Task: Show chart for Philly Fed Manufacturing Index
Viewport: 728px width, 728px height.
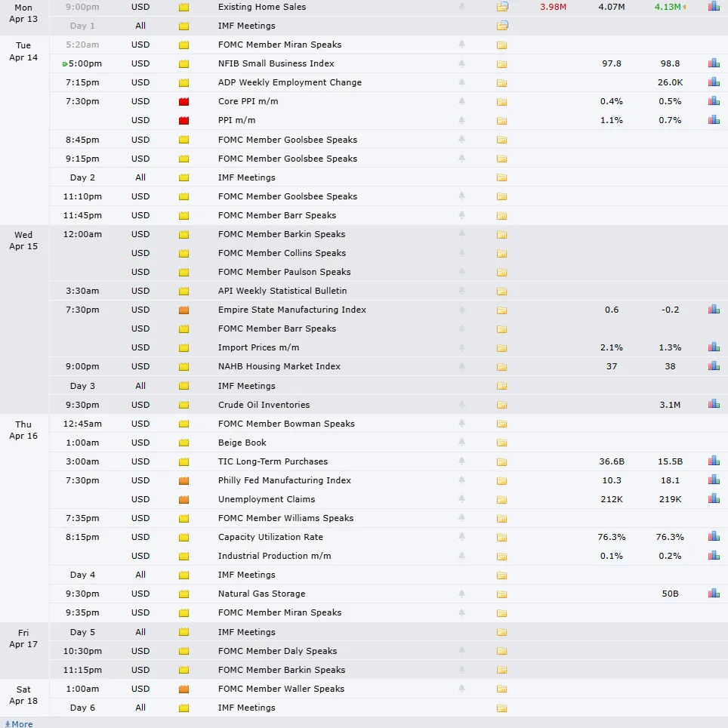Action: point(714,480)
